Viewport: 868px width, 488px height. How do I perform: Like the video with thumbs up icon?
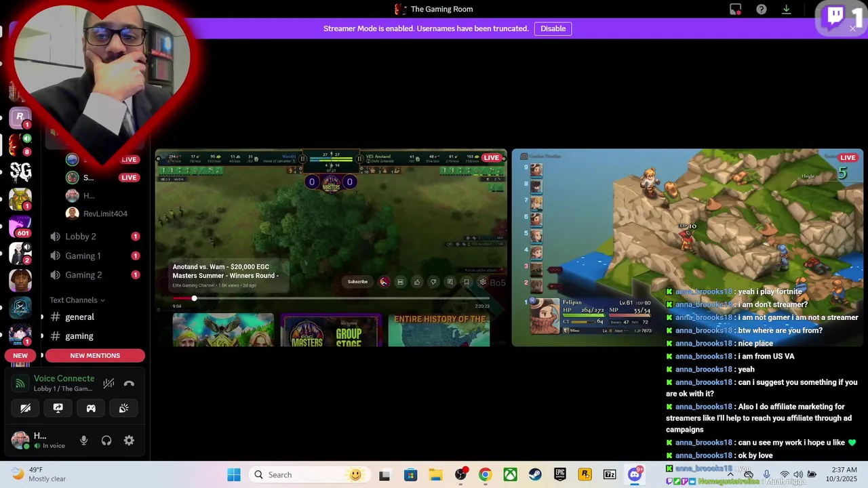pos(417,282)
